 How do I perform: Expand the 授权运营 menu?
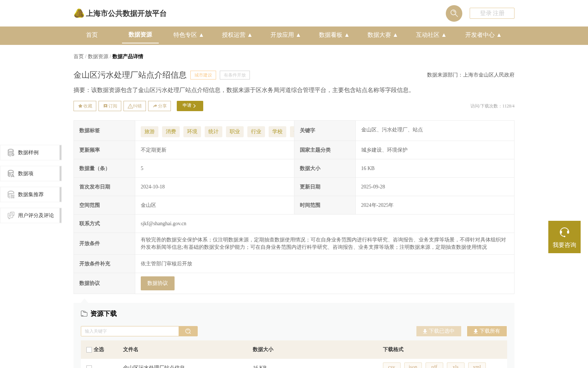click(237, 35)
